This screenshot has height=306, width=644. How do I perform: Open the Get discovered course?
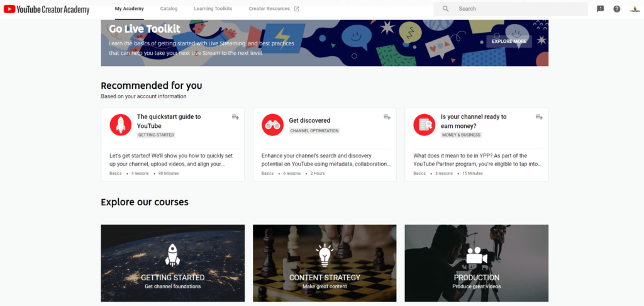point(309,120)
